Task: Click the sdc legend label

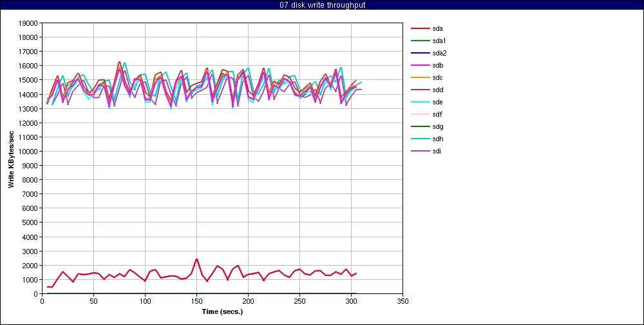Action: tap(437, 78)
